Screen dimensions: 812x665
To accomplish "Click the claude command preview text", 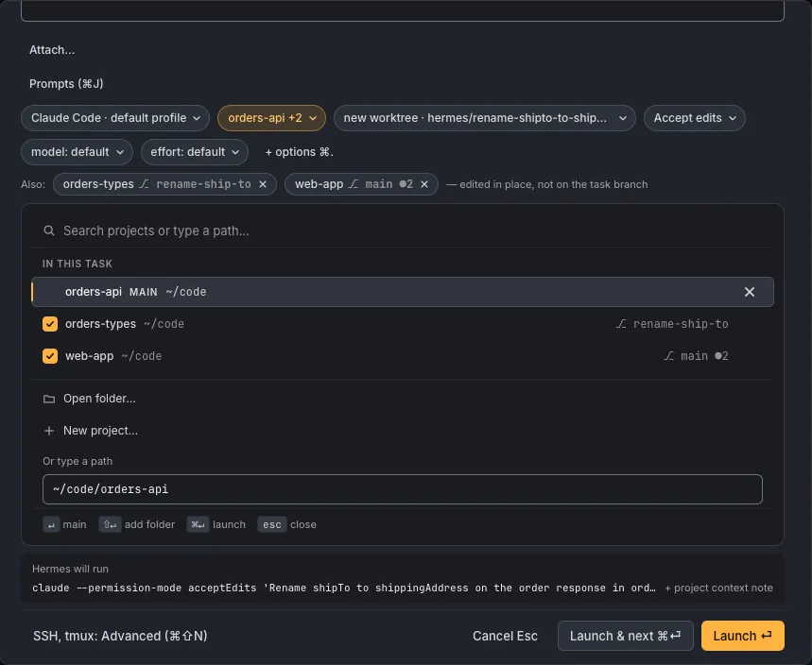I will click(x=344, y=588).
